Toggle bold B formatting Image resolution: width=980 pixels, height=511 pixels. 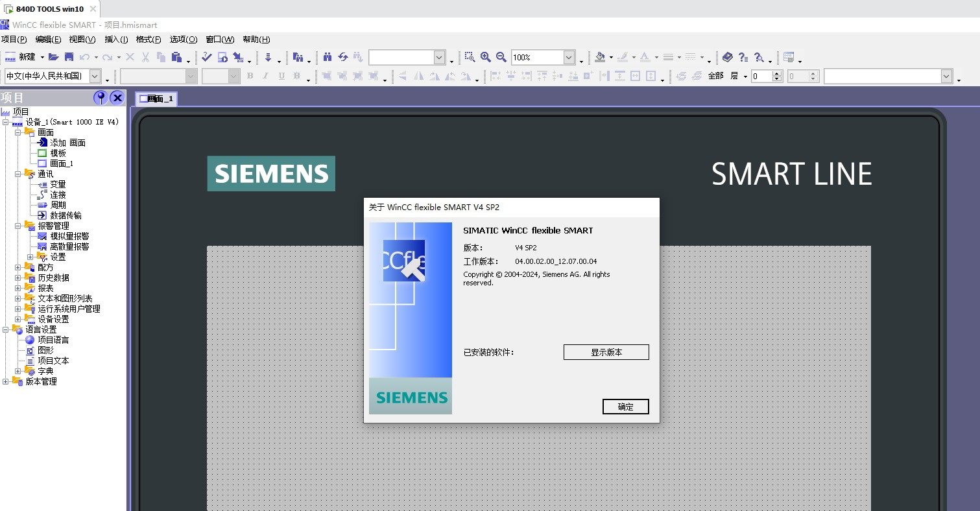[250, 76]
